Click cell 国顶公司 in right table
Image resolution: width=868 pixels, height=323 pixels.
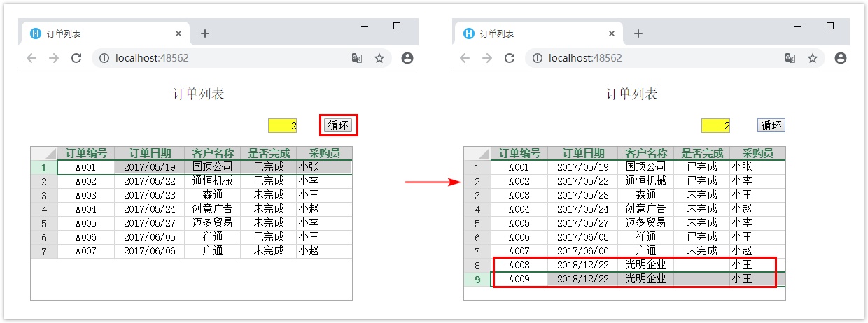645,167
